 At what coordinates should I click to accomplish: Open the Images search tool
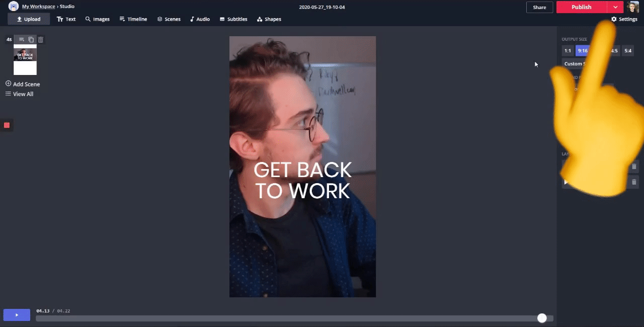pyautogui.click(x=97, y=19)
